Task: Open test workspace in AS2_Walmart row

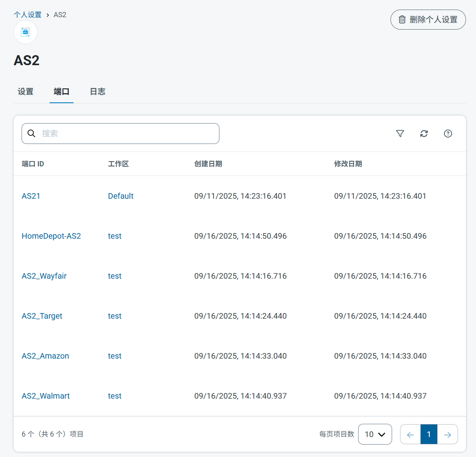Action: point(114,396)
